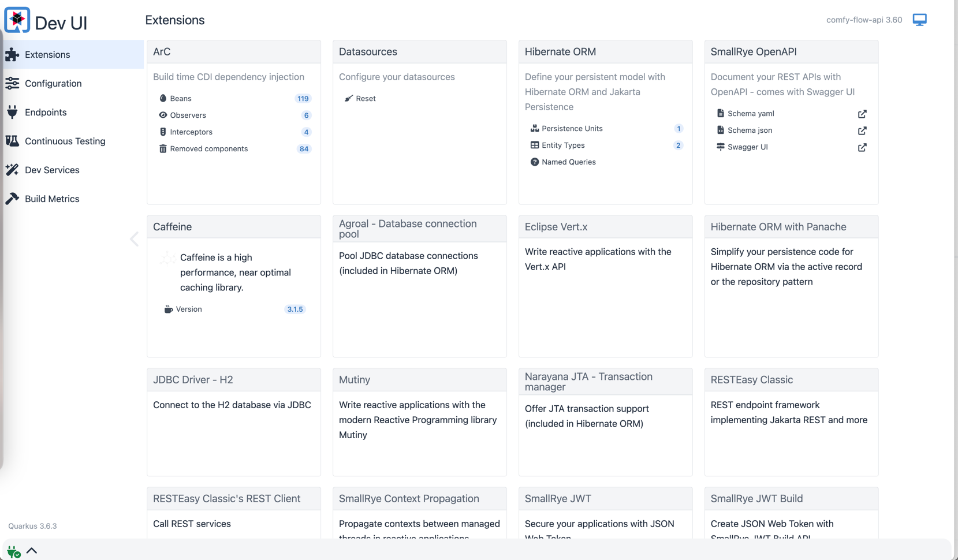This screenshot has height=560, width=958.
Task: Open the Extensions menu item
Action: pyautogui.click(x=72, y=55)
